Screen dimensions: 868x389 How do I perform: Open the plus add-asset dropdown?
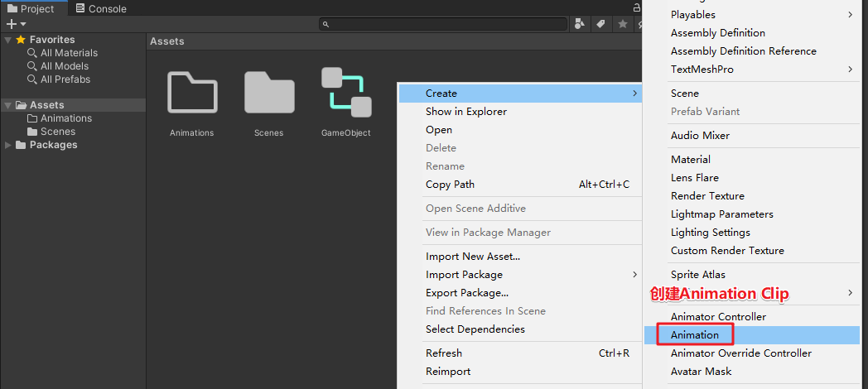pyautogui.click(x=17, y=24)
